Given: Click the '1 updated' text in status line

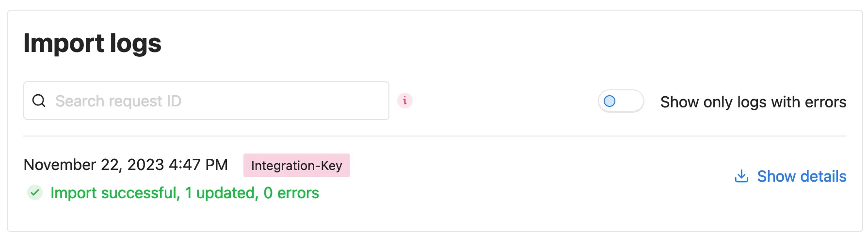Looking at the screenshot, I should click(221, 193).
